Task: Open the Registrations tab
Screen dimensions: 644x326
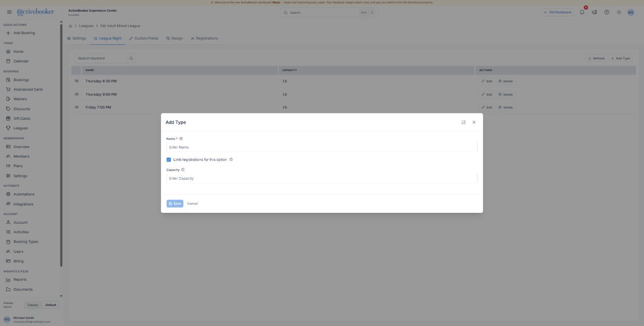Action: [204, 38]
